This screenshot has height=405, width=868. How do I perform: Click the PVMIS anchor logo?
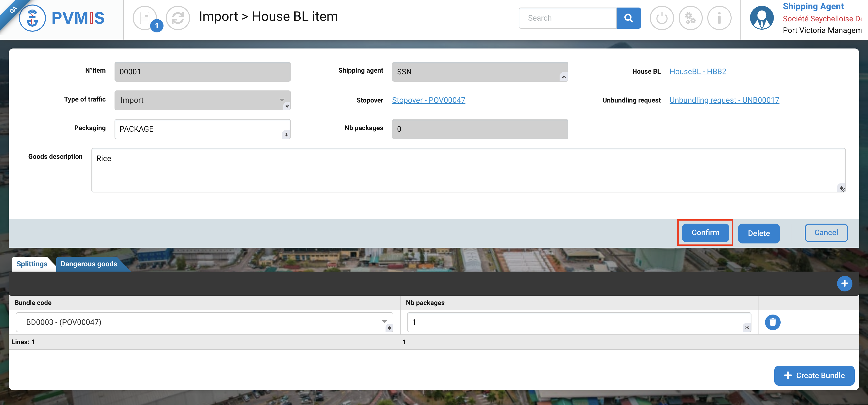click(x=32, y=18)
